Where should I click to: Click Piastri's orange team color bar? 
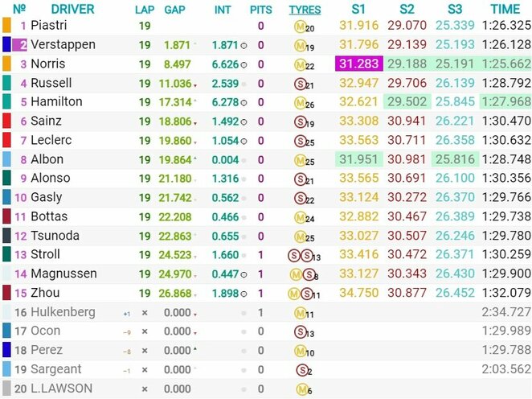point(6,26)
